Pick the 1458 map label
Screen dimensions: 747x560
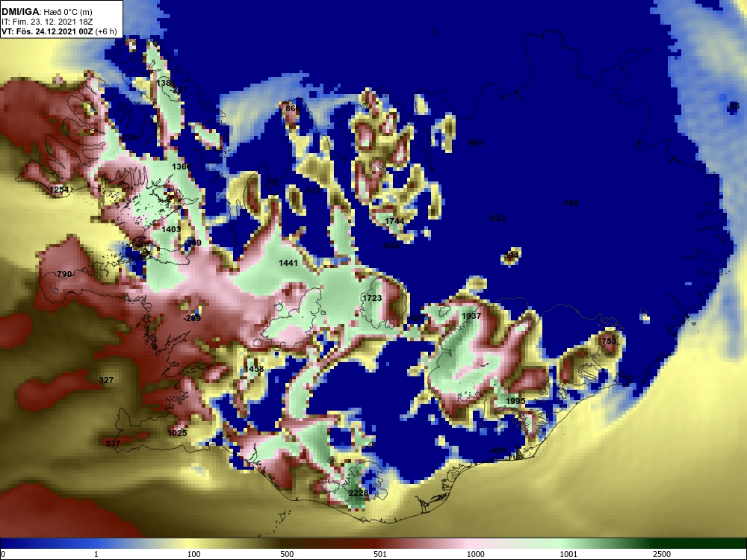pos(254,369)
